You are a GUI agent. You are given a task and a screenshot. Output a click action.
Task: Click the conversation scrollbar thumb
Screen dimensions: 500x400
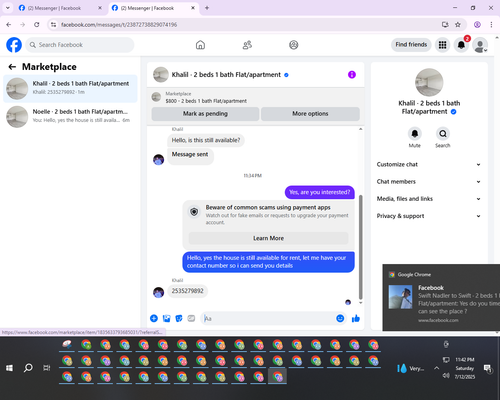(x=360, y=247)
